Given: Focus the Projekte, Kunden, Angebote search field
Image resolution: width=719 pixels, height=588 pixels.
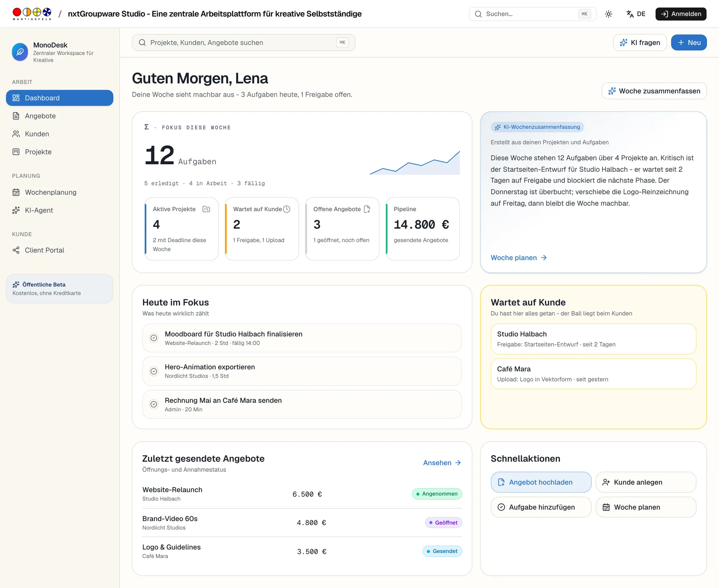Looking at the screenshot, I should coord(243,43).
